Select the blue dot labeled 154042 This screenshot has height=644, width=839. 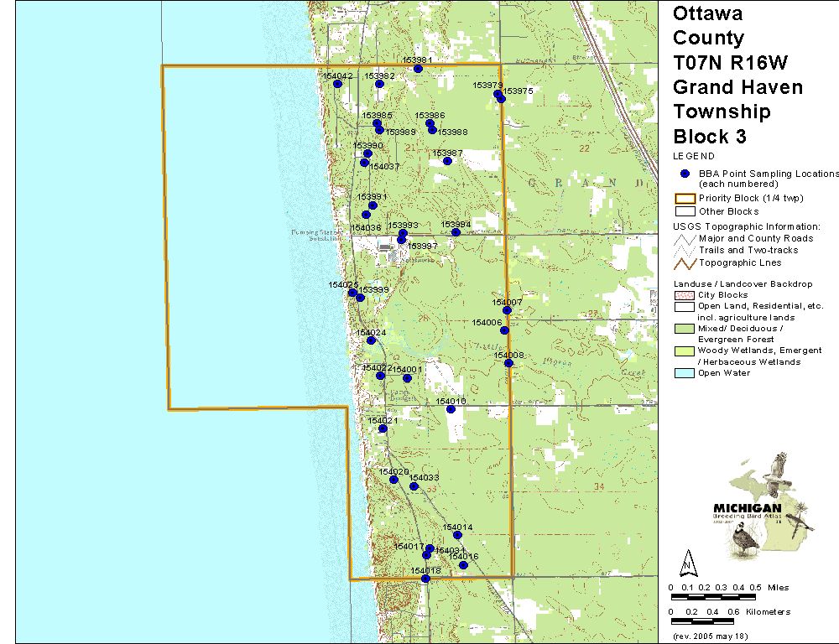pos(337,83)
